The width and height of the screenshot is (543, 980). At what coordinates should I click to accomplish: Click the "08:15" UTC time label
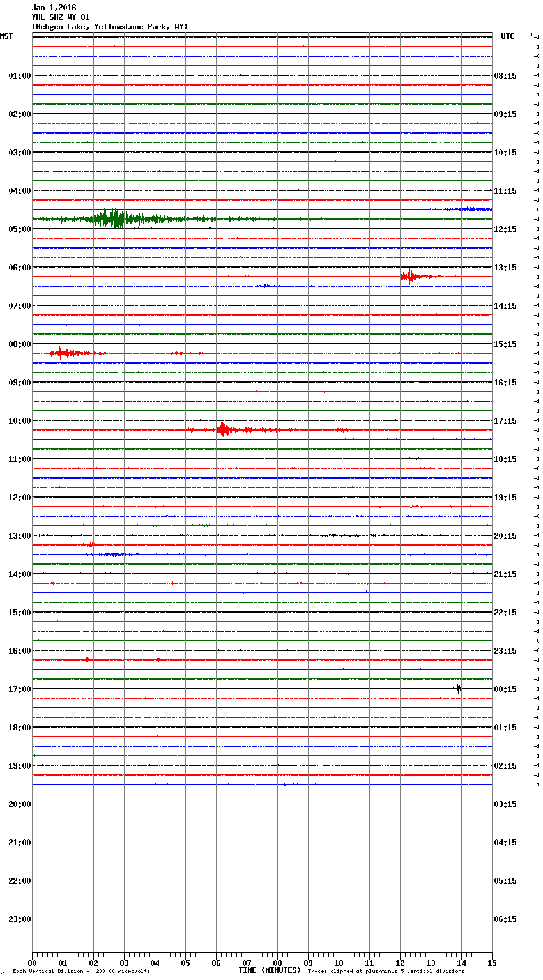[x=505, y=76]
